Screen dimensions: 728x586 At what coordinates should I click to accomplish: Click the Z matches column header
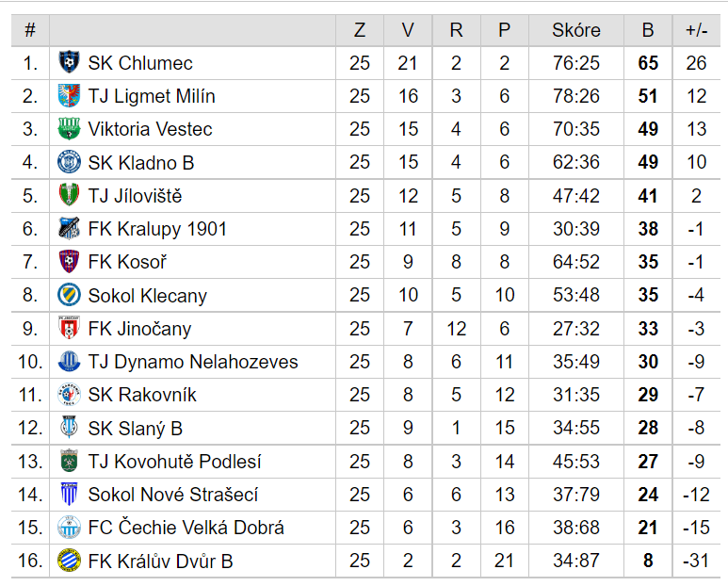360,30
